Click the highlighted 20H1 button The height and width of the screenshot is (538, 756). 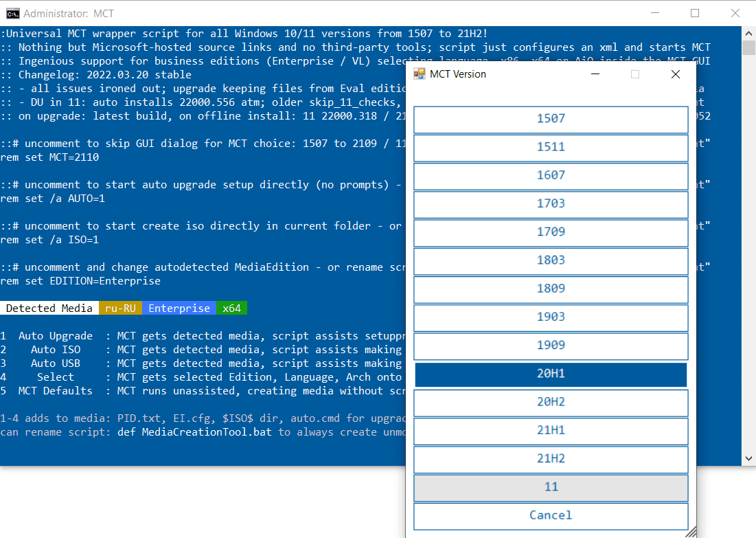point(551,375)
